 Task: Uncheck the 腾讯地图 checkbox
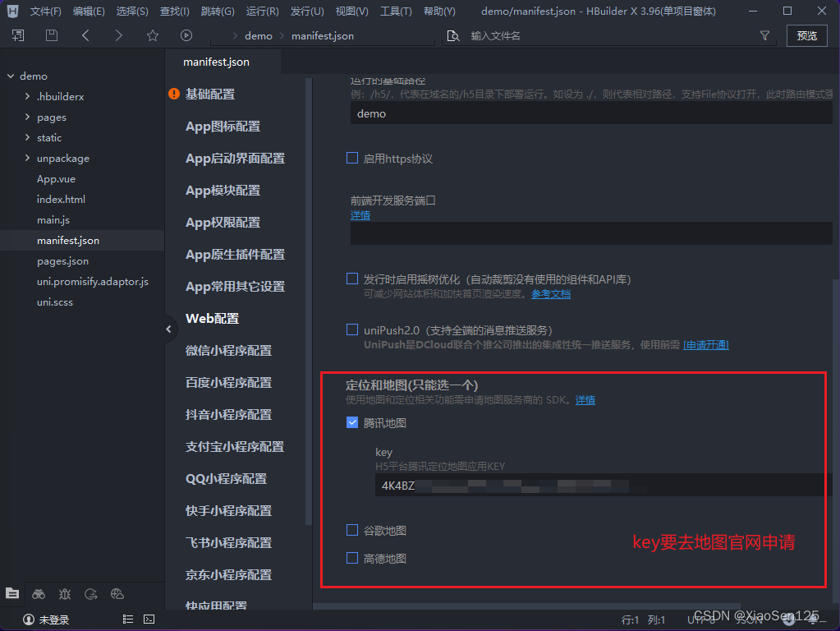click(352, 422)
